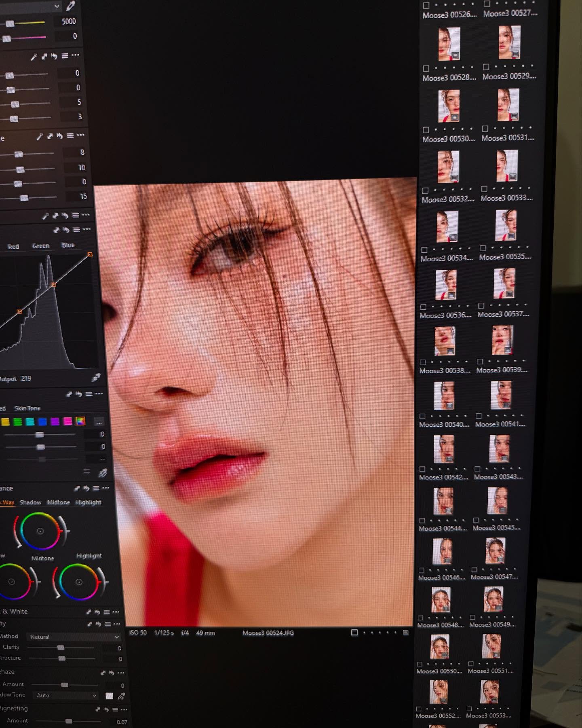This screenshot has height=728, width=582.
Task: Click the reset arrow in the collapsed header just below the 15 slider
Action: click(65, 215)
